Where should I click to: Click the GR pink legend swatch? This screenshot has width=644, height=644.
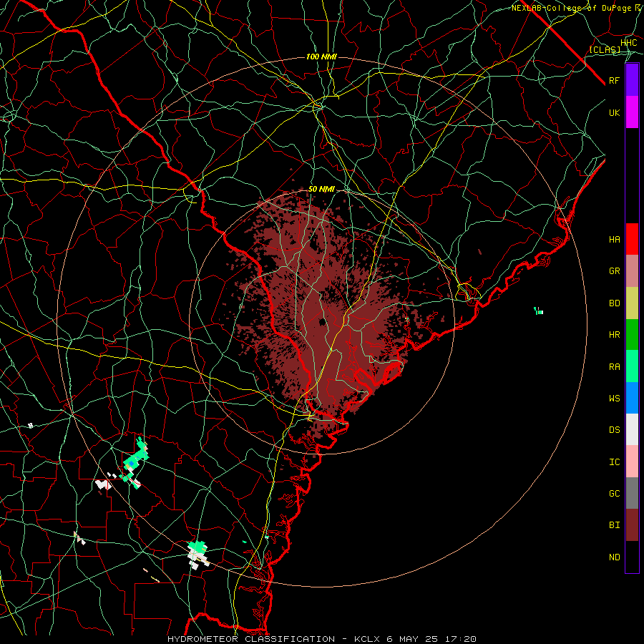(x=632, y=271)
